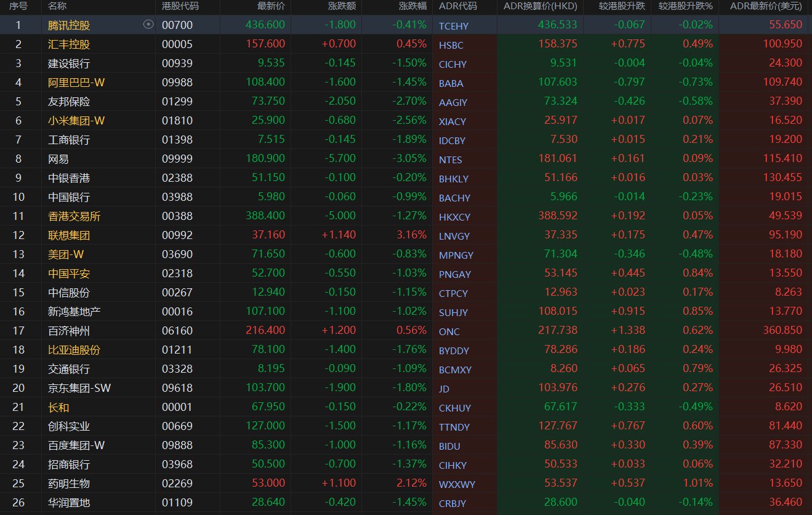Click the 华润置地 stock name

(x=69, y=503)
